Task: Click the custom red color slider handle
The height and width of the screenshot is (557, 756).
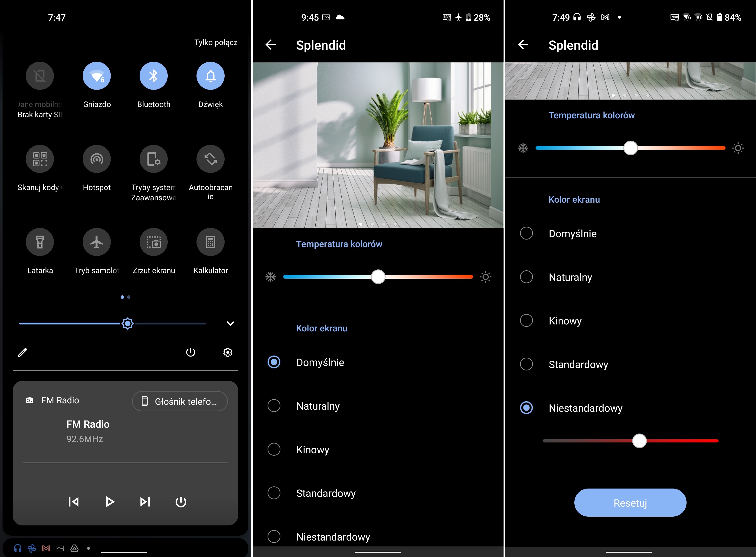Action: point(639,441)
